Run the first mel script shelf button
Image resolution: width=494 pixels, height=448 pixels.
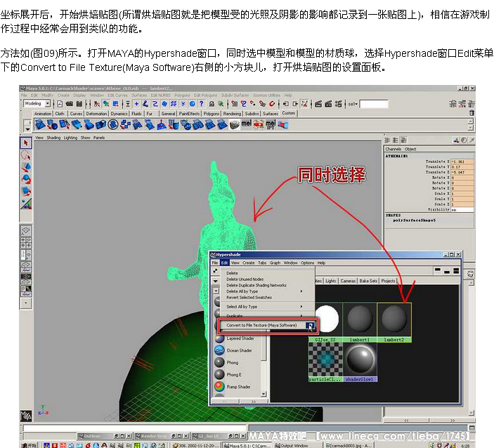click(246, 124)
